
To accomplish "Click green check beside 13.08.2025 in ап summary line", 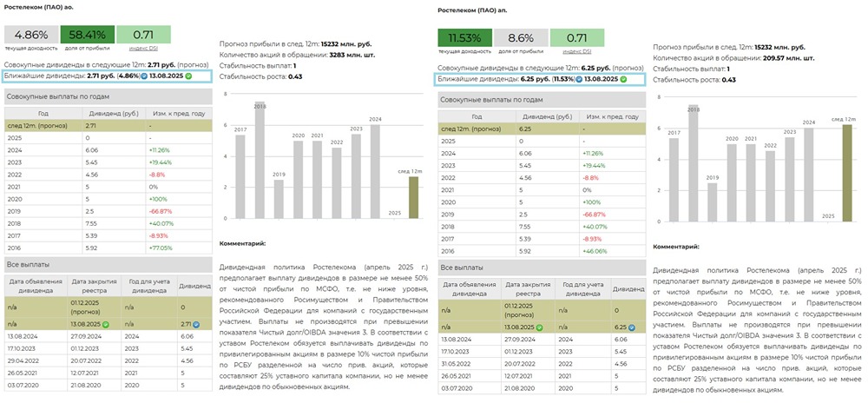I will (x=622, y=79).
